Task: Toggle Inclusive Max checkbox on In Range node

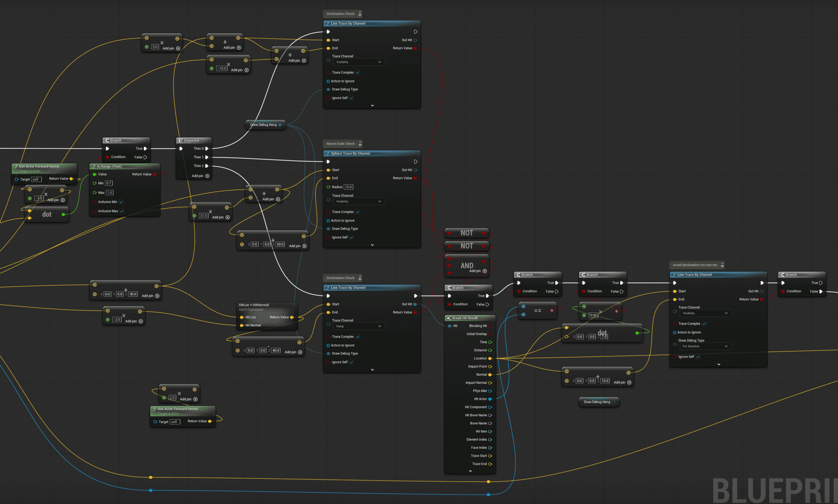Action: click(122, 211)
